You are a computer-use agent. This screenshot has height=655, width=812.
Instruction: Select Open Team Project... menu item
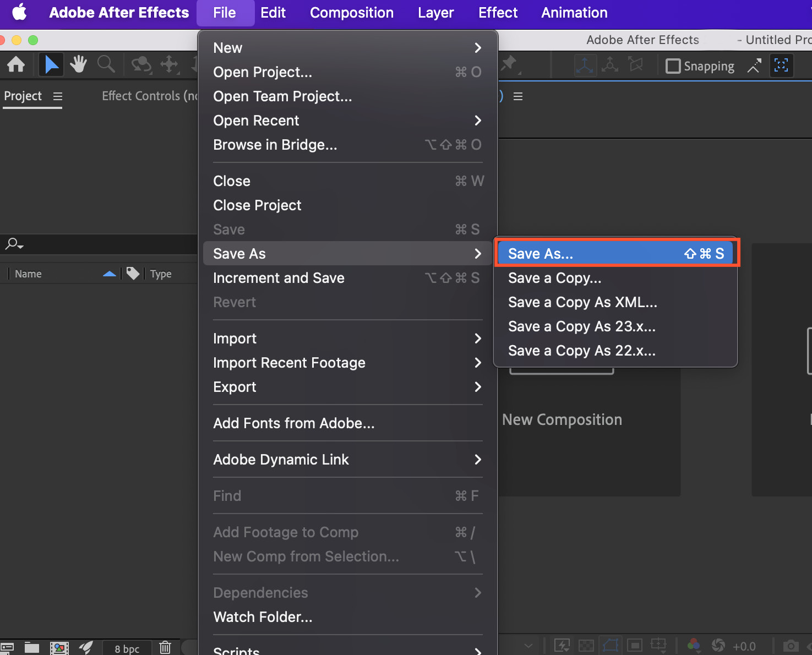pos(347,96)
